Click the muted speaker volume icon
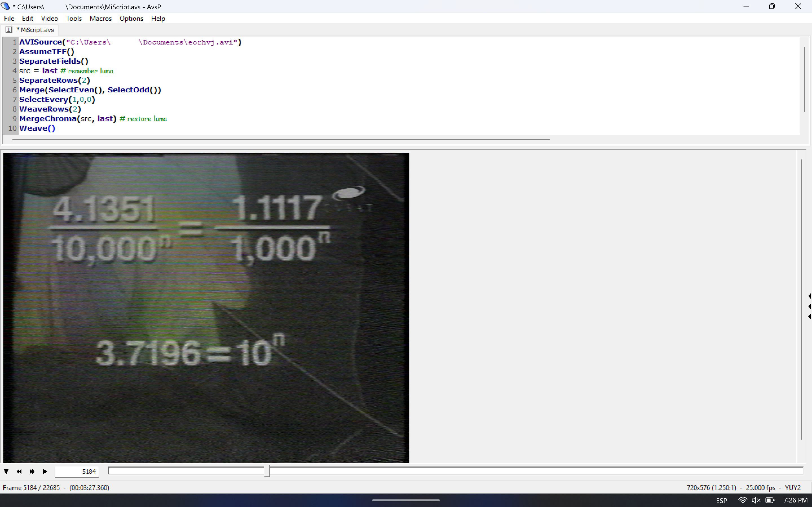 click(x=756, y=500)
